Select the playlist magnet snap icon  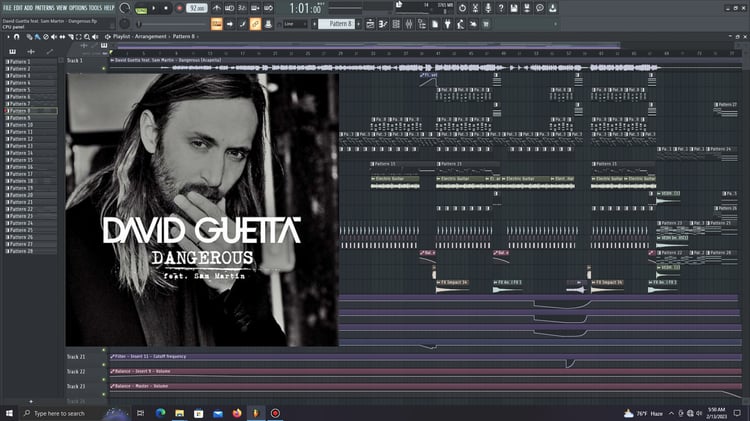[x=17, y=36]
